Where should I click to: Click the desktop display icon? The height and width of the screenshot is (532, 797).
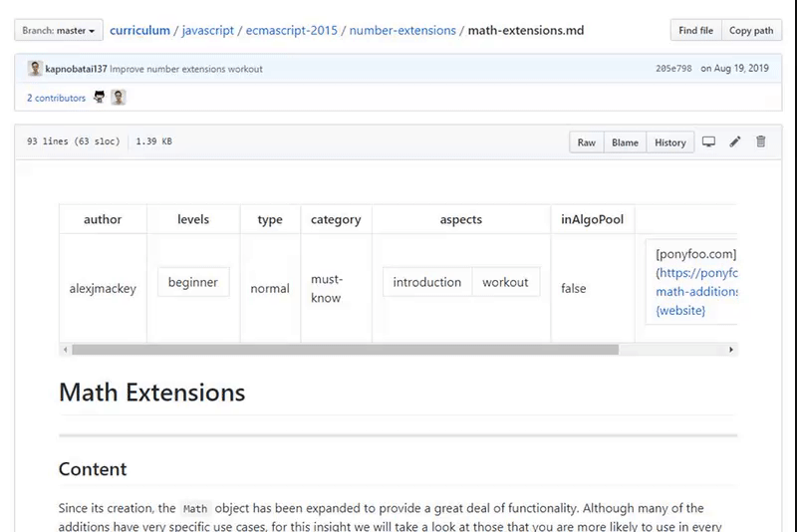coord(709,142)
